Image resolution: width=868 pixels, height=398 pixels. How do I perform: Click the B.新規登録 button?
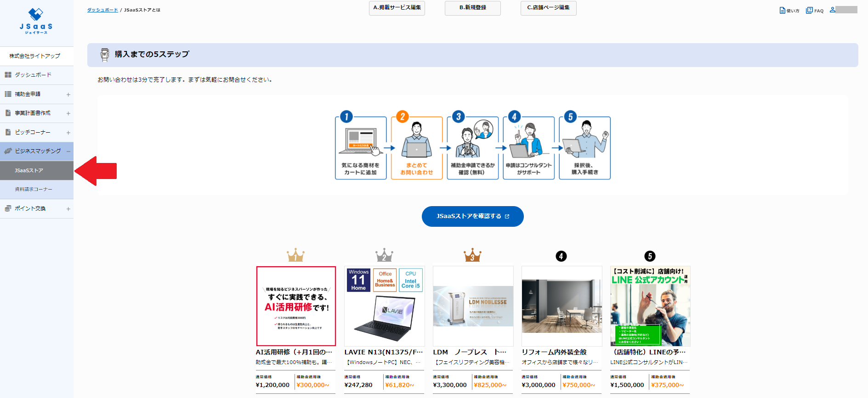pos(472,8)
